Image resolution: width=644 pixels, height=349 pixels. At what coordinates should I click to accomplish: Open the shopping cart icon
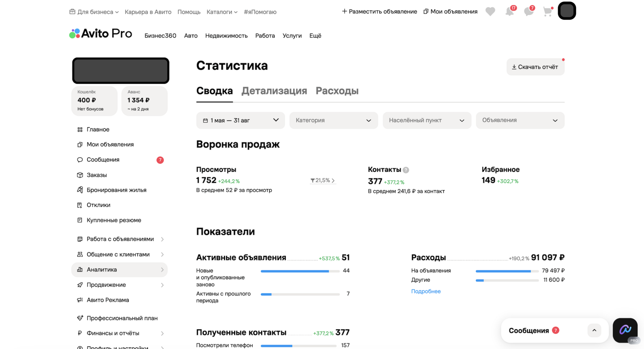coord(548,12)
